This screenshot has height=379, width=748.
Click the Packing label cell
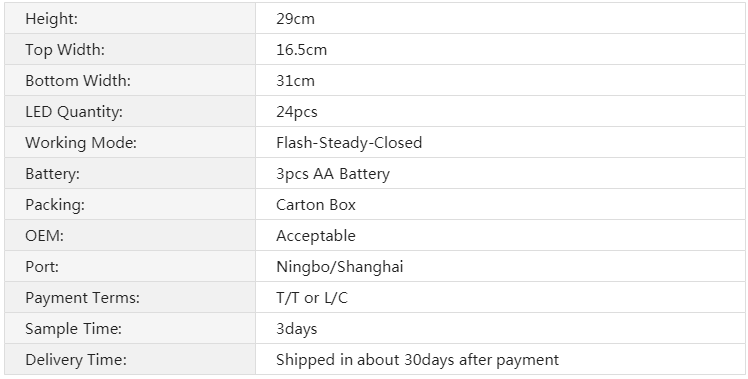[x=130, y=204]
